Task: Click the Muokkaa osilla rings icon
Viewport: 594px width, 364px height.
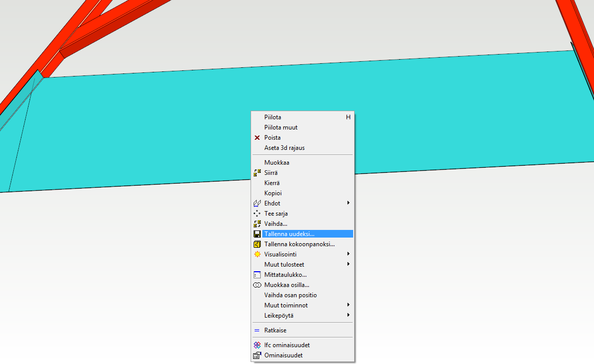Action: [257, 285]
